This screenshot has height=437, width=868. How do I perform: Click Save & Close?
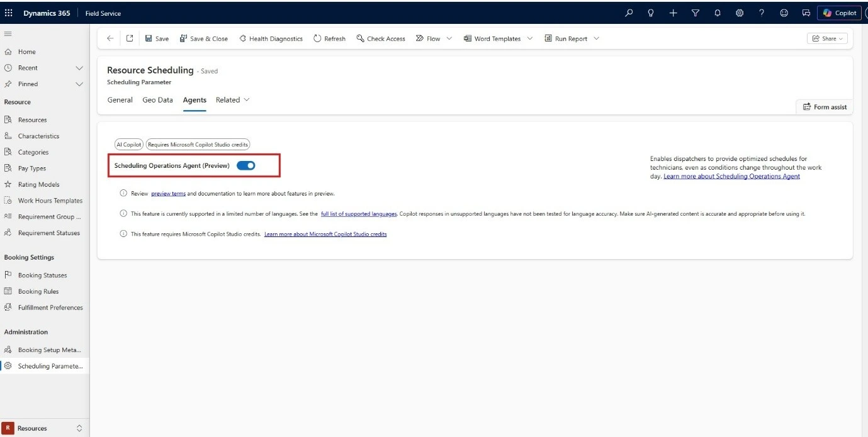point(204,38)
